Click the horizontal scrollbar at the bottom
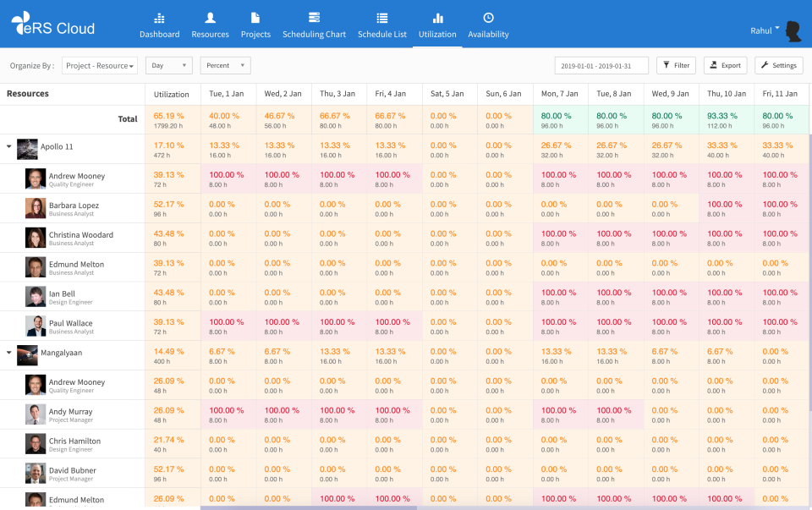Image resolution: width=812 pixels, height=510 pixels. tap(309, 507)
